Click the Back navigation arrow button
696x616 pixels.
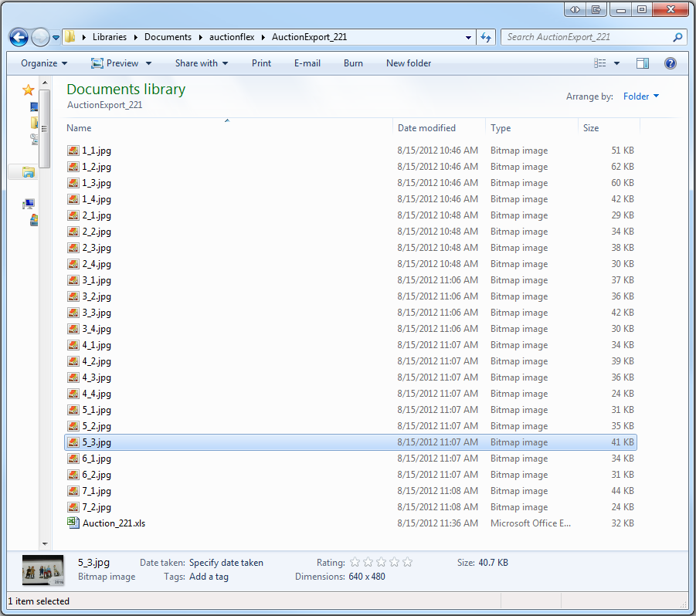[19, 37]
